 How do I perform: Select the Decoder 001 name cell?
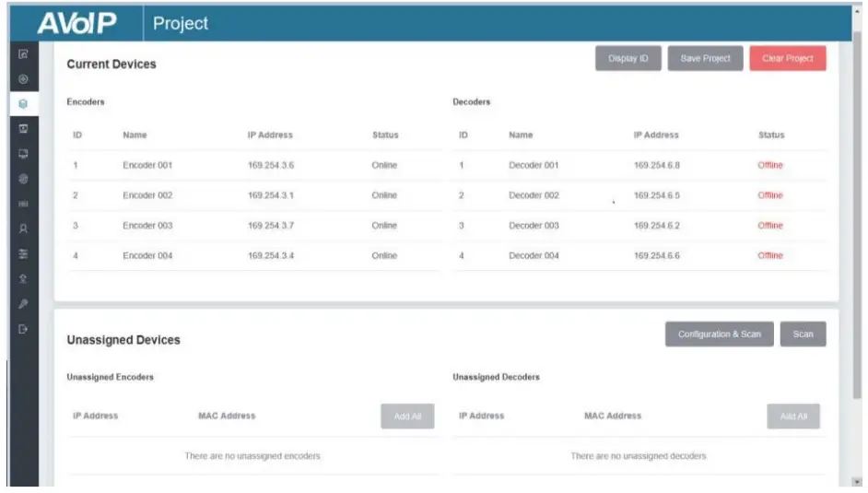point(534,165)
